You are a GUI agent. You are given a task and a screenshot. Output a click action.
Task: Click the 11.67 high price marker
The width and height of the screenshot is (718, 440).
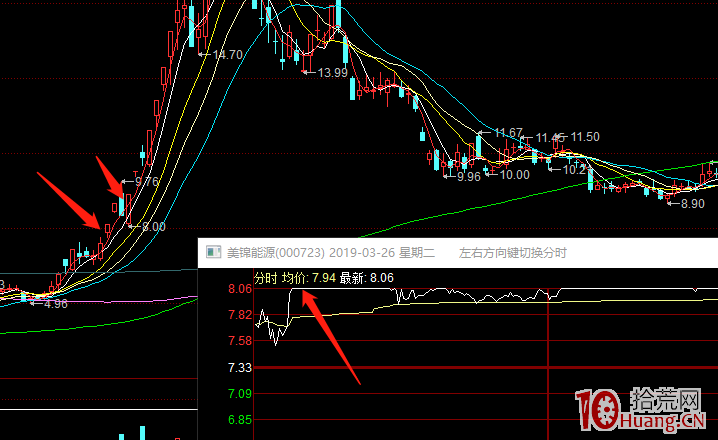pos(508,133)
